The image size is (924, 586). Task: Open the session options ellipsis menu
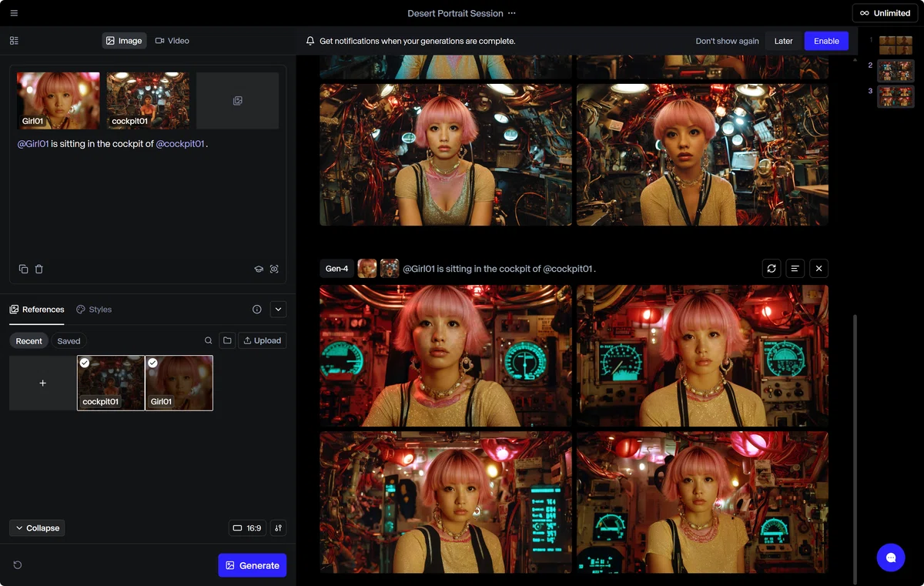(512, 13)
